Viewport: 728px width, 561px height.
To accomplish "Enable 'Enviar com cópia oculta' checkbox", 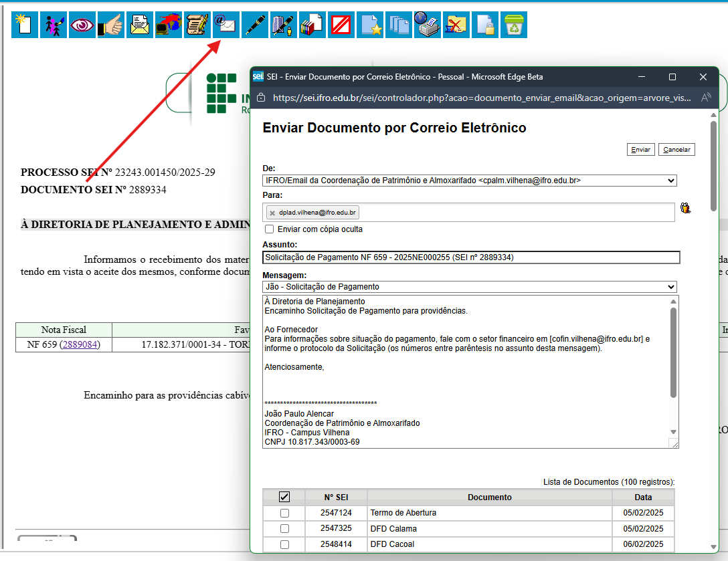I will [x=270, y=229].
